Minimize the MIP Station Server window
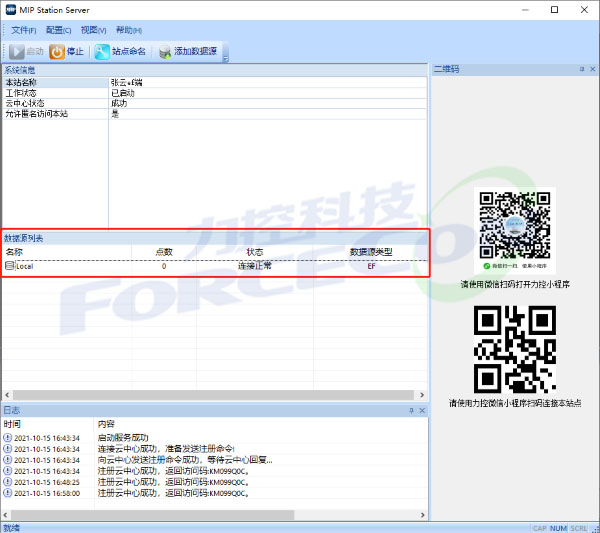 [525, 10]
